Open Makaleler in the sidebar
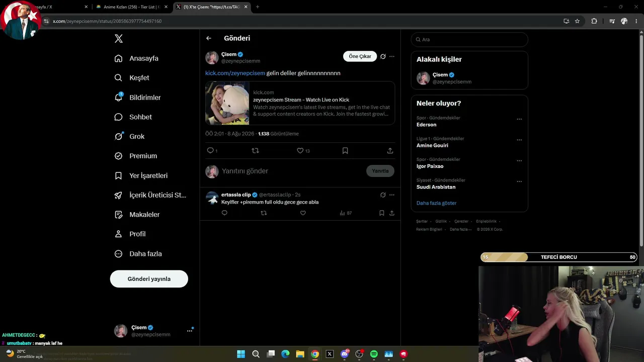Screen dimensions: 644x362 [x=137, y=215]
